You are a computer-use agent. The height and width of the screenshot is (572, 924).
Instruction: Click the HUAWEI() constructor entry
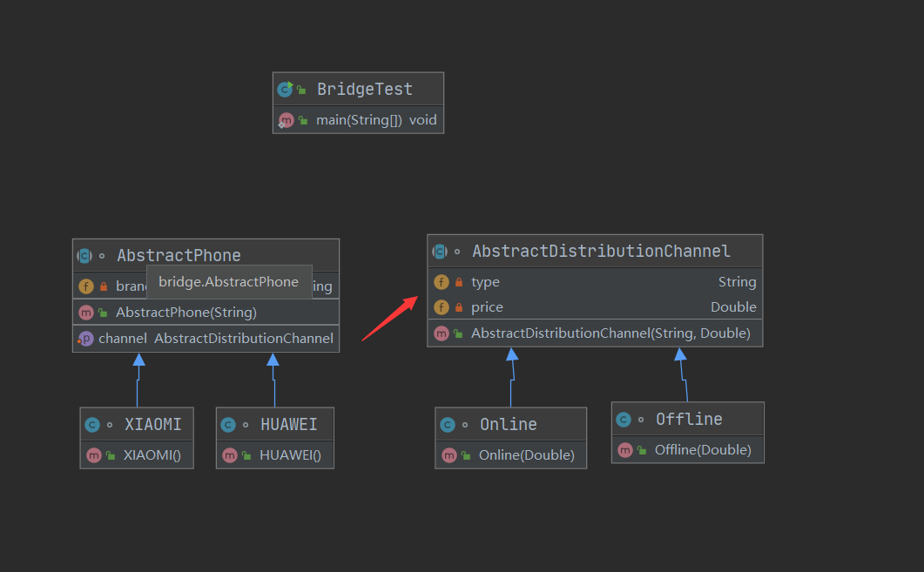275,454
